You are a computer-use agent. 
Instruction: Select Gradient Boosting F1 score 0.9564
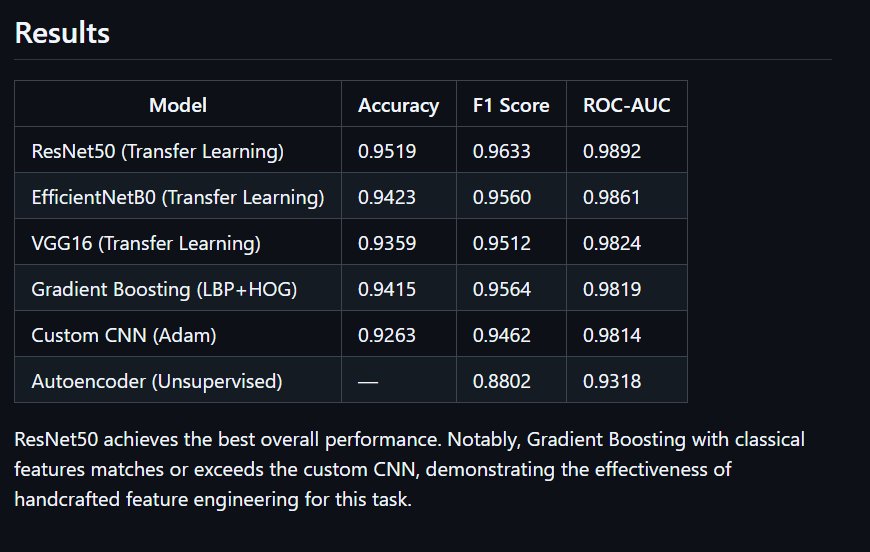tap(502, 290)
